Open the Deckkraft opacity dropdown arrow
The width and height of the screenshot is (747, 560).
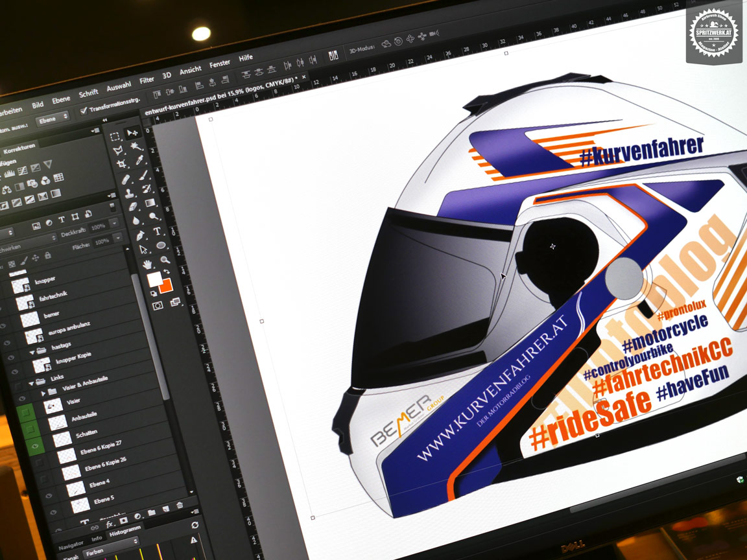tap(114, 224)
